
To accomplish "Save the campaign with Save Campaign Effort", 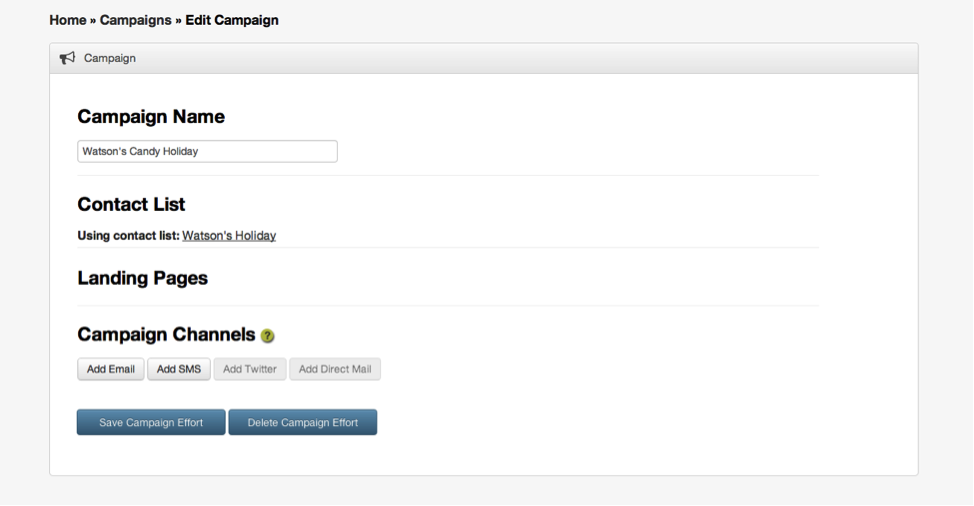I will (x=151, y=422).
